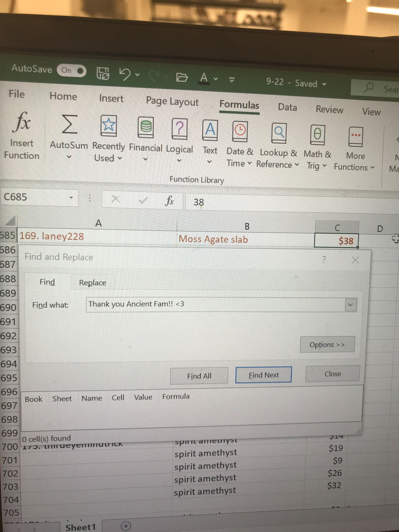Select the Find tab in dialog
399x532 pixels.
(x=47, y=282)
